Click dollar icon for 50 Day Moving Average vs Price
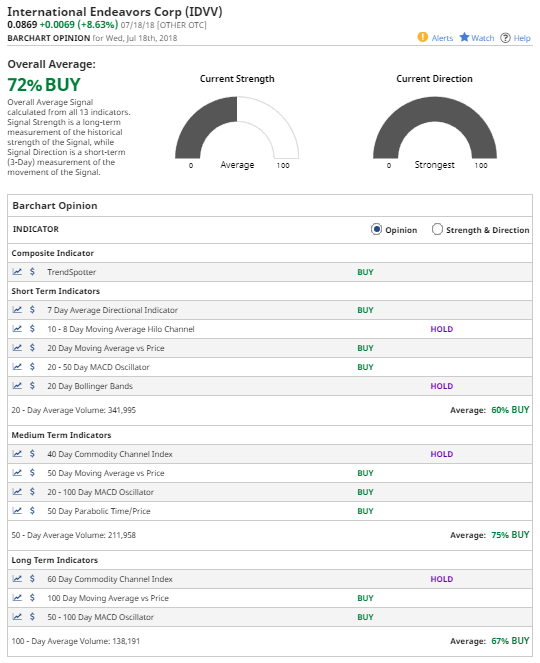The image size is (540, 663). [x=32, y=473]
